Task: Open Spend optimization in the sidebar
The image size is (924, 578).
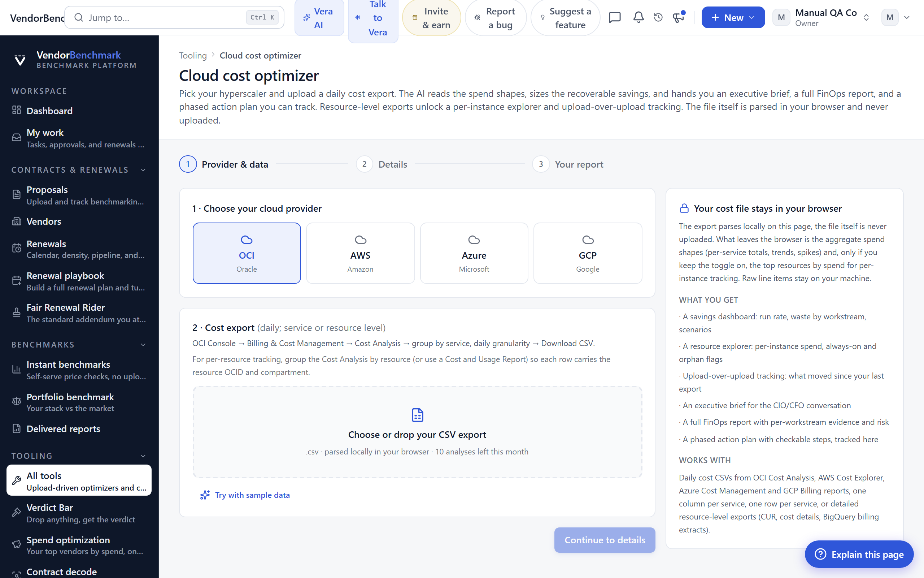Action: click(79, 545)
